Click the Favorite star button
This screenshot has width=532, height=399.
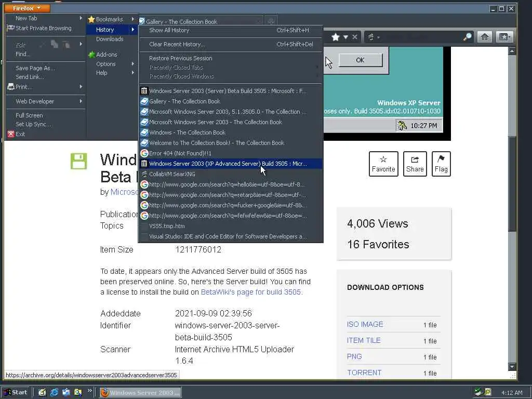383,164
